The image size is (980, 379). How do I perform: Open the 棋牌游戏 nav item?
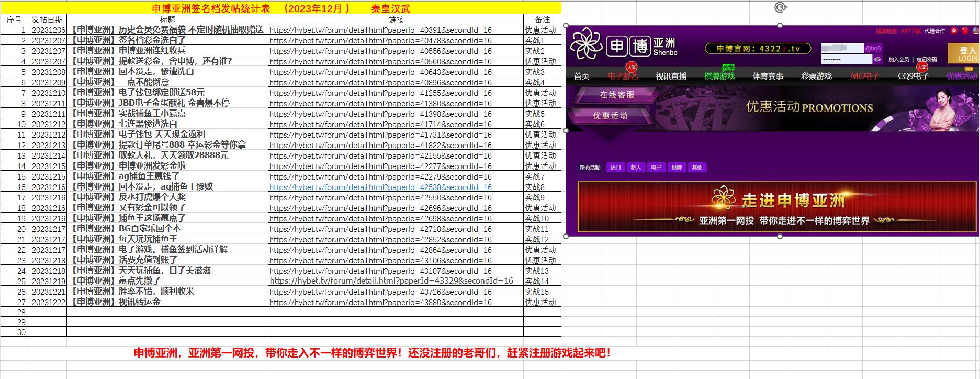point(719,76)
